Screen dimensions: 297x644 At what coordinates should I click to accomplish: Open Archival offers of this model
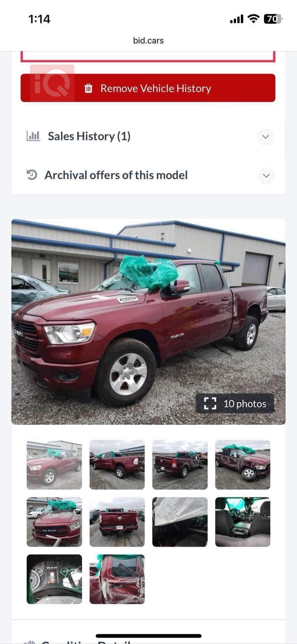116,175
